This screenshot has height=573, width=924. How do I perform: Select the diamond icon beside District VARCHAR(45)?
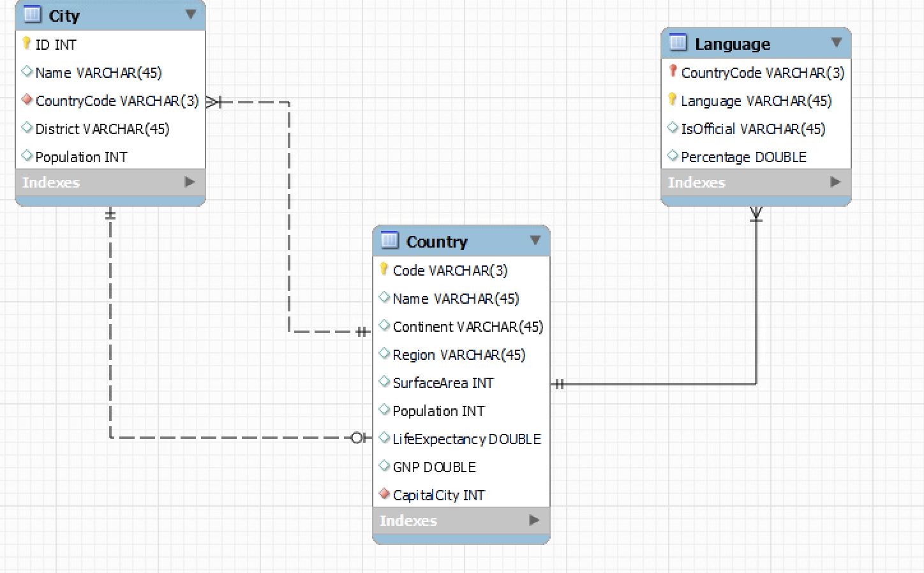(27, 128)
